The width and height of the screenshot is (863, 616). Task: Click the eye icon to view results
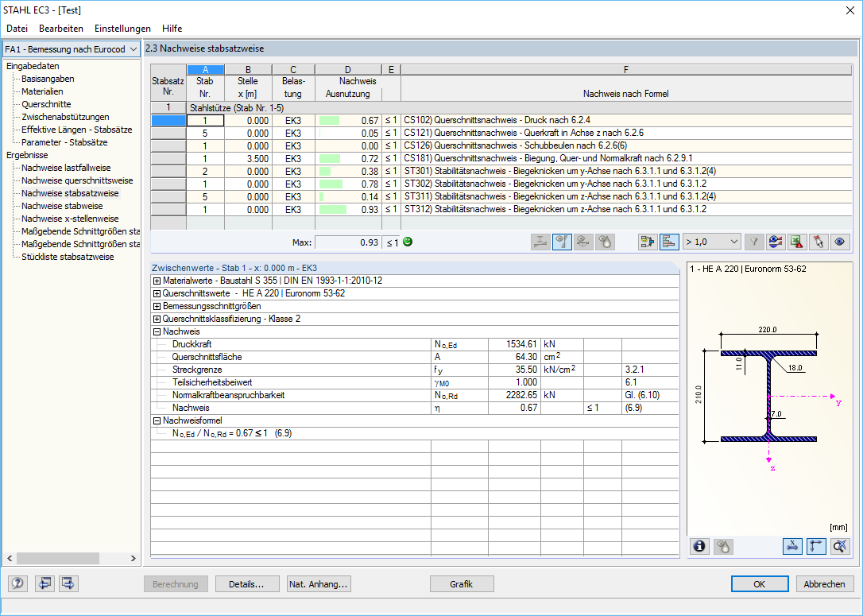click(x=839, y=242)
